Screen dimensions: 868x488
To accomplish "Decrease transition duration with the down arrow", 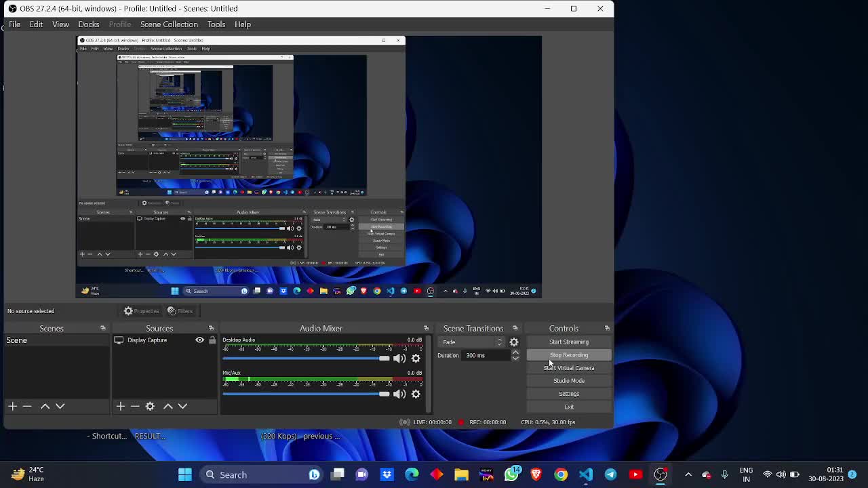I will (515, 358).
